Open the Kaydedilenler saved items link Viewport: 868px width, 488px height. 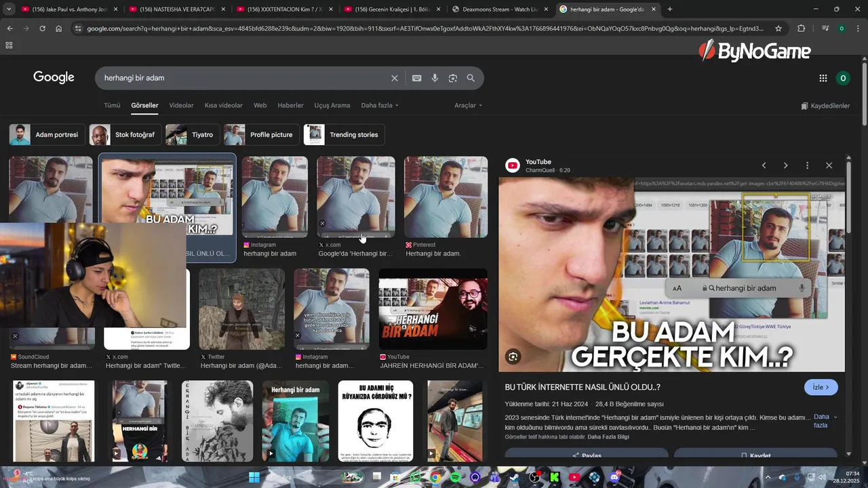click(825, 106)
